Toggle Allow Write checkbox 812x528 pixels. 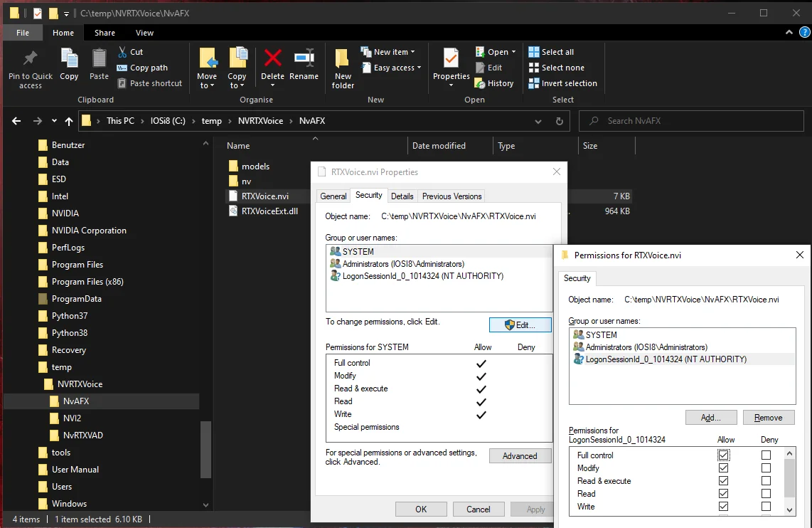pyautogui.click(x=723, y=506)
